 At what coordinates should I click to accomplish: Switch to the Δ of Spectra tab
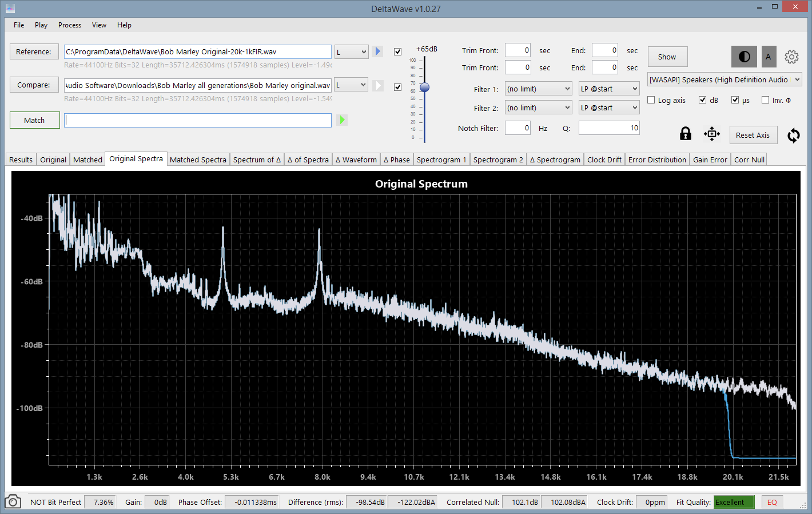[x=308, y=160]
